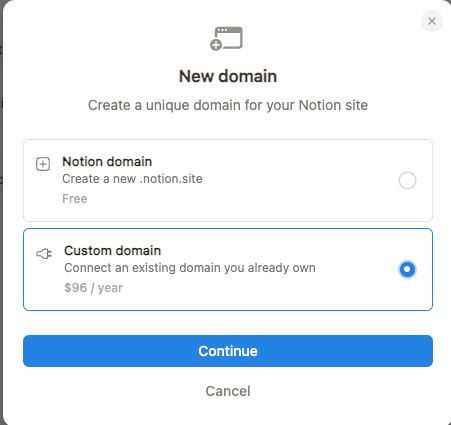Click the 'Custom domain' title text
The width and height of the screenshot is (451, 425).
[112, 251]
